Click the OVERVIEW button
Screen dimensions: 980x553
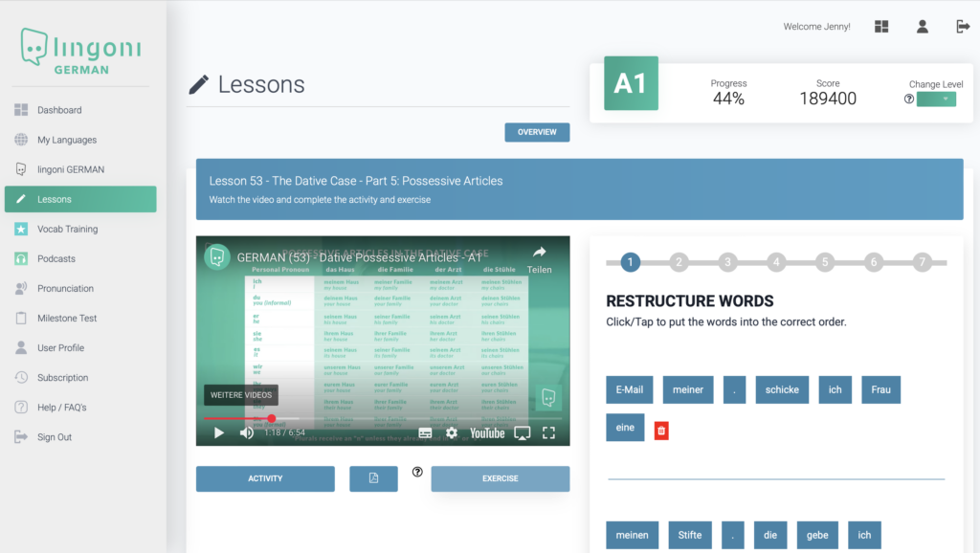[537, 132]
